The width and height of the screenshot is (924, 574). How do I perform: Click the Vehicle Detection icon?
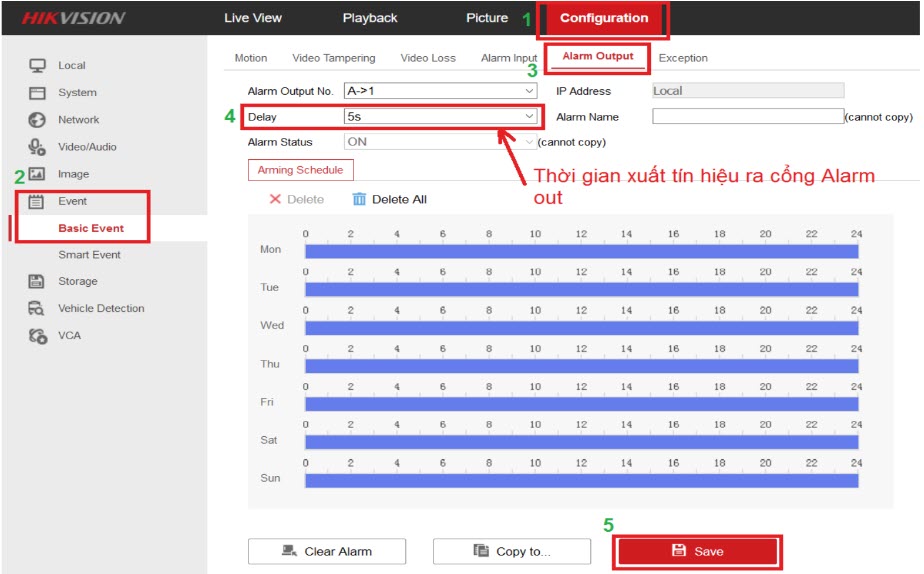[37, 309]
